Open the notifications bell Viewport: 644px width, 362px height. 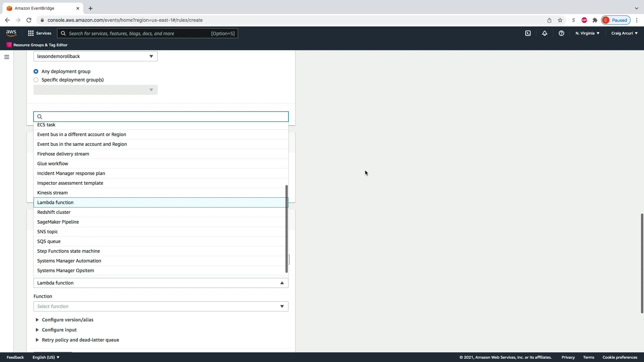pyautogui.click(x=545, y=33)
